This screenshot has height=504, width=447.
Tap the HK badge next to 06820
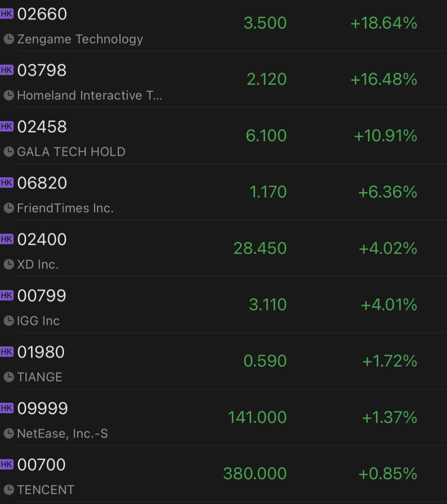point(6,183)
